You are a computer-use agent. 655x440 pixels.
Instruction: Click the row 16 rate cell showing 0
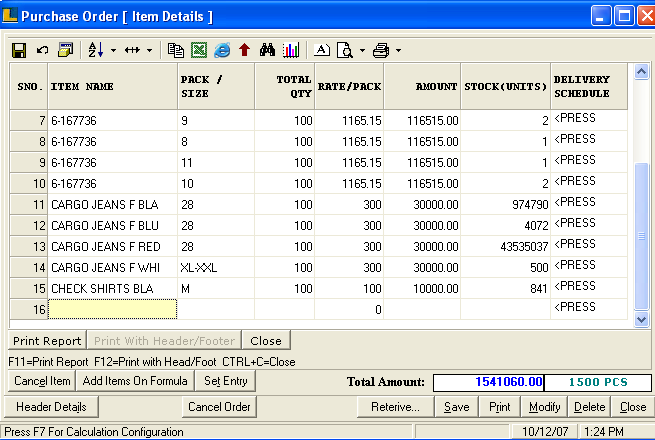point(349,309)
